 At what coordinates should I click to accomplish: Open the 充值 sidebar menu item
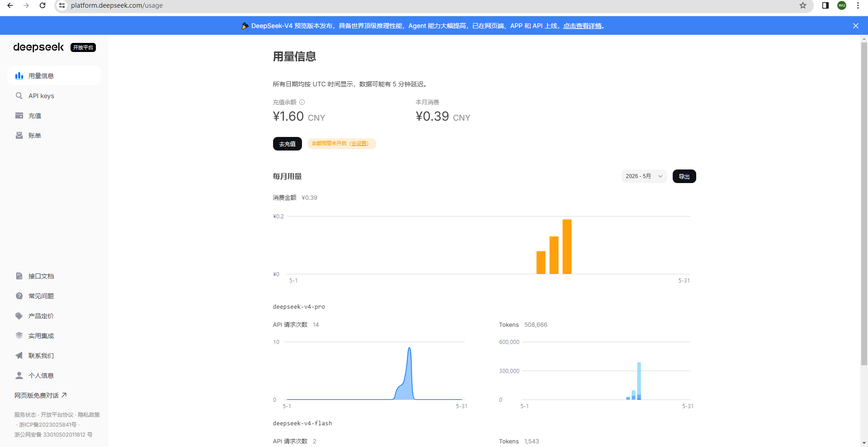pos(54,115)
